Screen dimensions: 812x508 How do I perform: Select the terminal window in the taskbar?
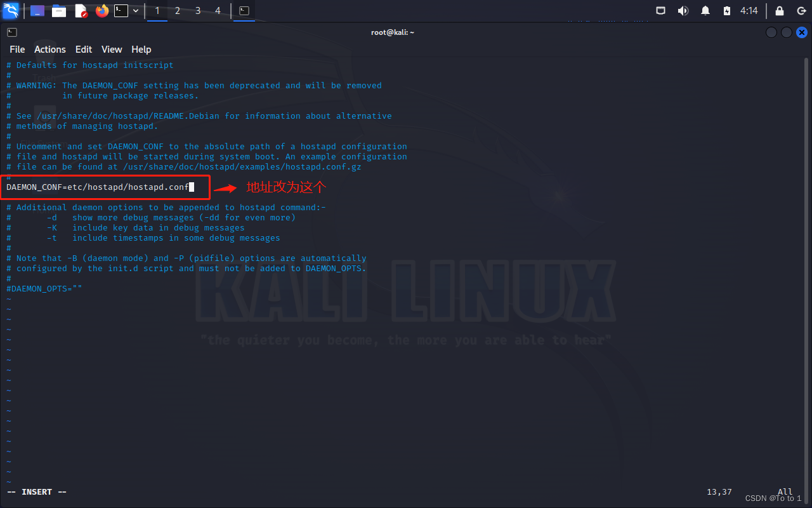[x=244, y=10]
